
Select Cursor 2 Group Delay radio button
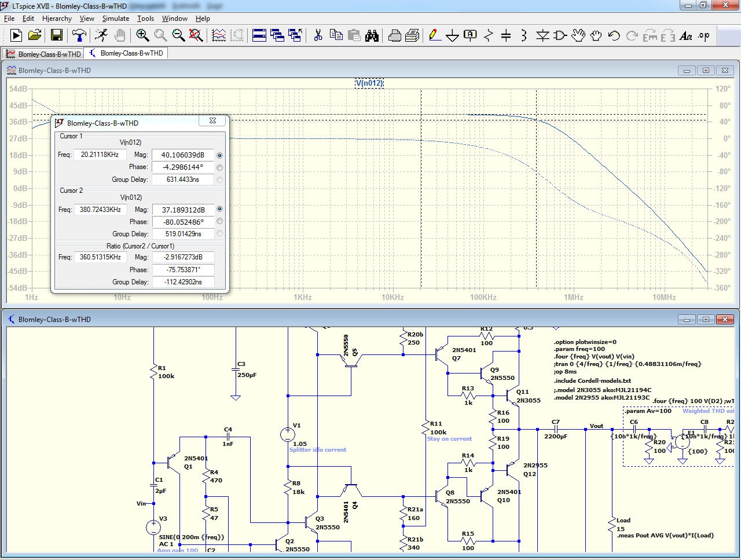tap(219, 233)
